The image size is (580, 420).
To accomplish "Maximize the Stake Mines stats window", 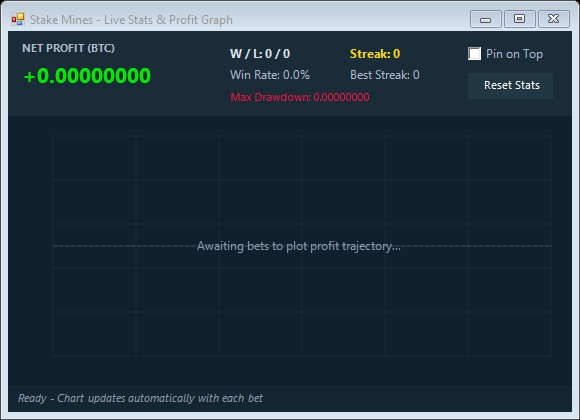I will coord(519,19).
